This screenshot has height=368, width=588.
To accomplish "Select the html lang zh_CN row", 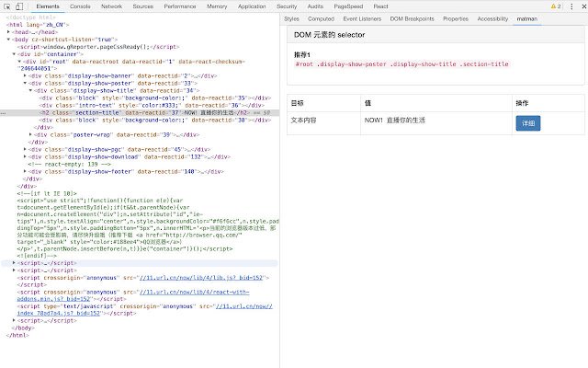I will pyautogui.click(x=38, y=25).
